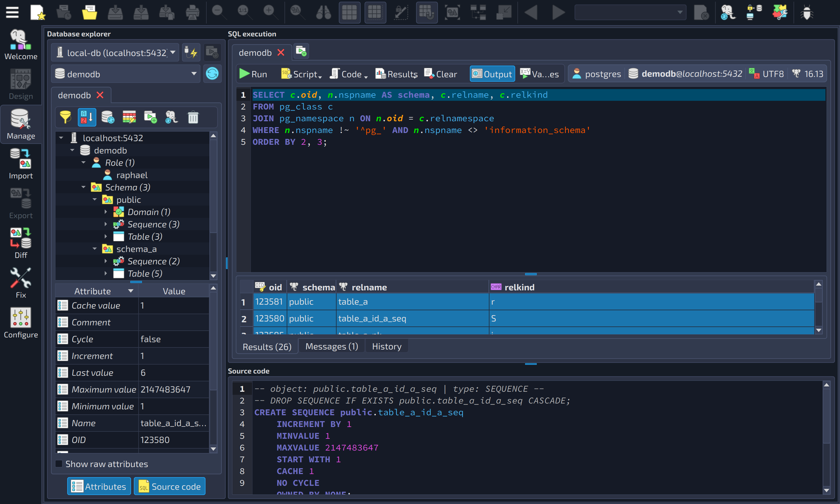Click the bug report icon
Screen dimensions: 840x504
click(807, 13)
